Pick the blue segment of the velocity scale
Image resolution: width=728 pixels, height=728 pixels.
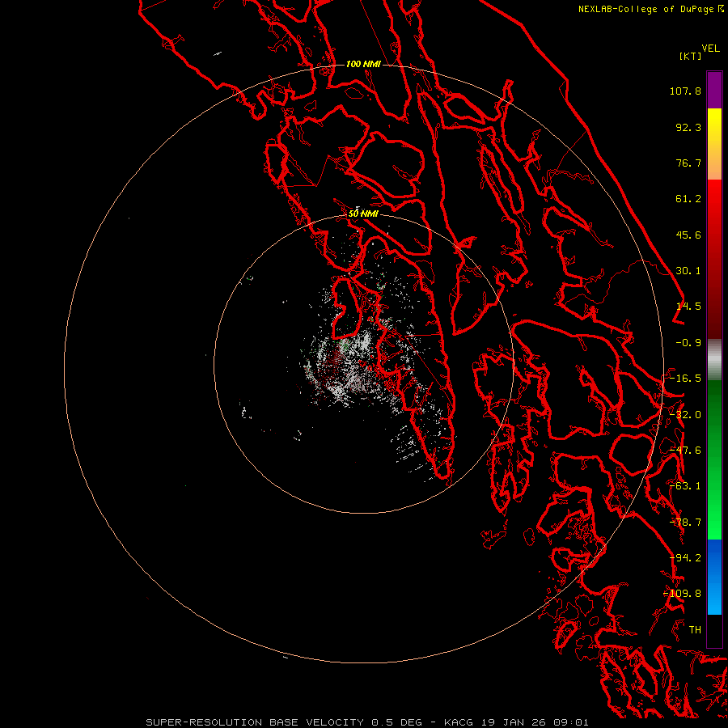click(714, 577)
